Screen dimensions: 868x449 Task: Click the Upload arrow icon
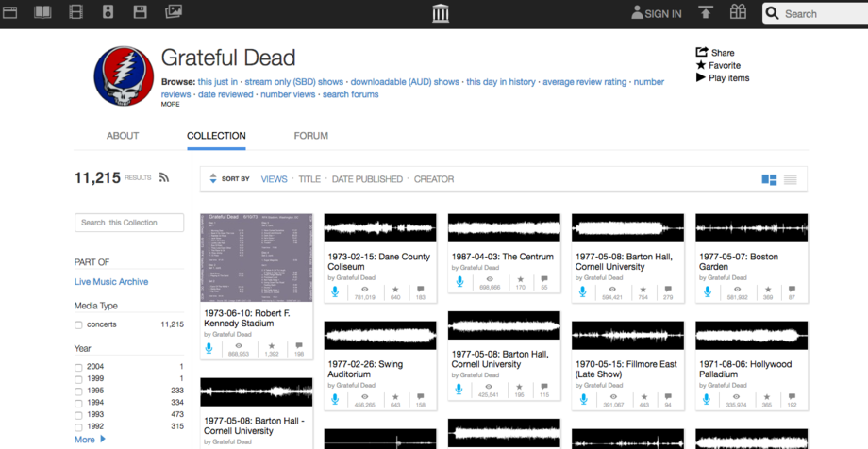pos(706,12)
